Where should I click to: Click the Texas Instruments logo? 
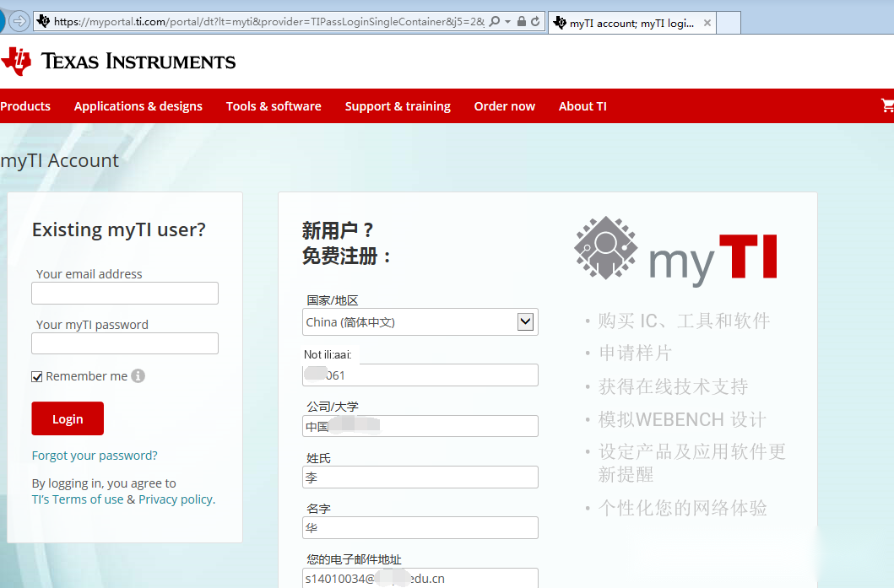[118, 61]
